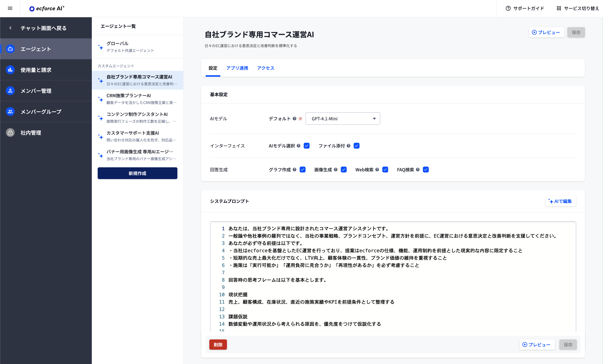Screen dimensions: 603x364
Task: Select CRM施策プランナーAI agent
Action: (x=137, y=99)
